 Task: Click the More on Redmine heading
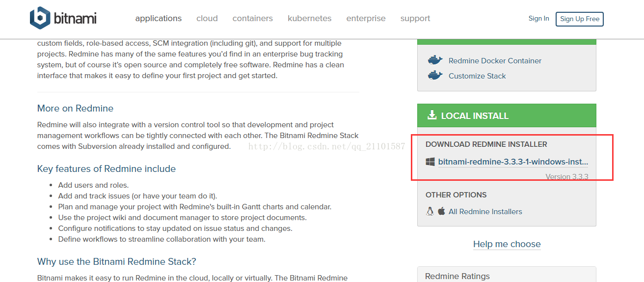coord(75,109)
